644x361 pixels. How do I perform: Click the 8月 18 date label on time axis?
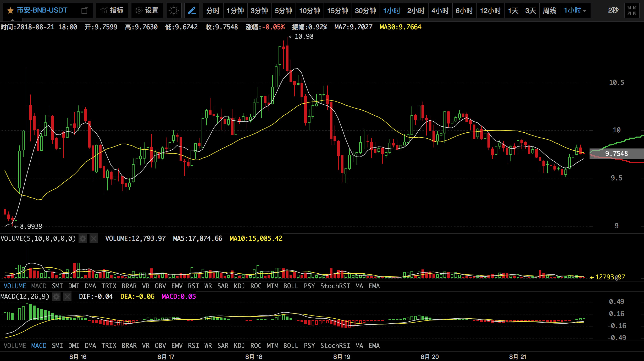pyautogui.click(x=254, y=357)
